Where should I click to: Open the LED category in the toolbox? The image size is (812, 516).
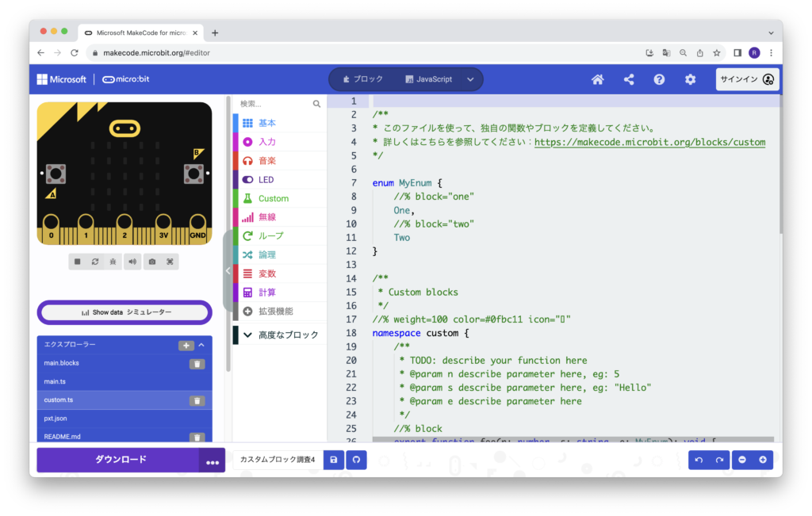pos(266,180)
